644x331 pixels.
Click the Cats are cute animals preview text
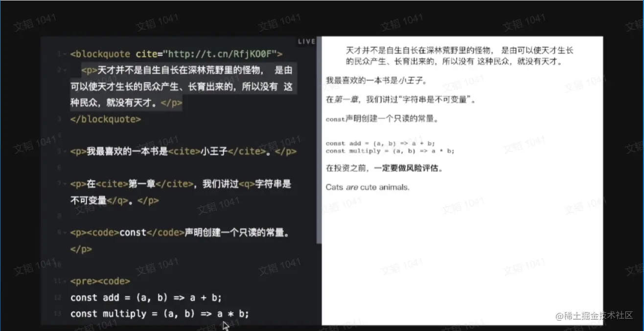pos(368,187)
